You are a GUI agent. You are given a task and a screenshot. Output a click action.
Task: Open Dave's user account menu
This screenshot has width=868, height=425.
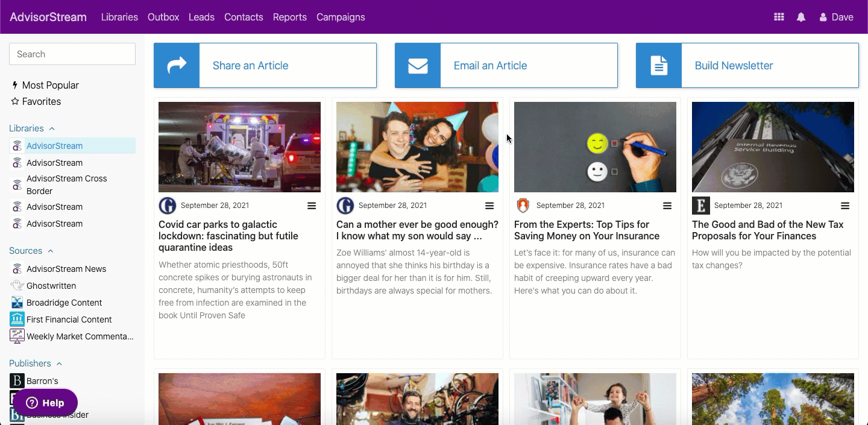(x=836, y=17)
